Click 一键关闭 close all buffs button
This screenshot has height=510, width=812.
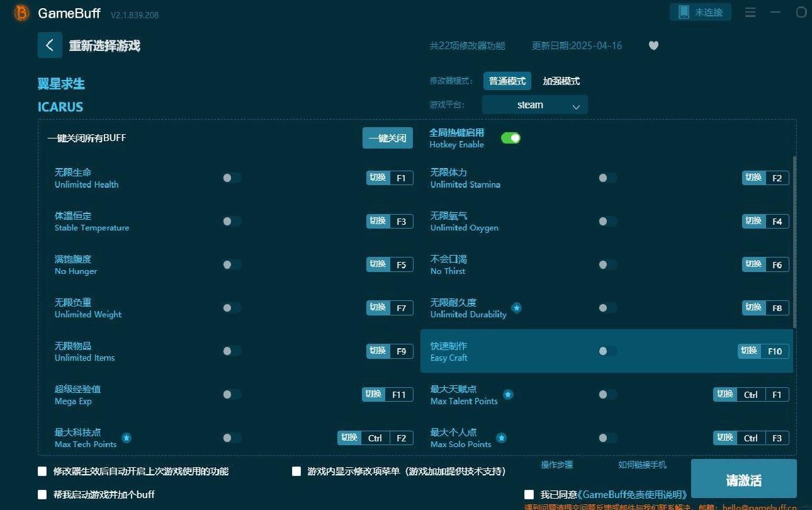pyautogui.click(x=388, y=138)
